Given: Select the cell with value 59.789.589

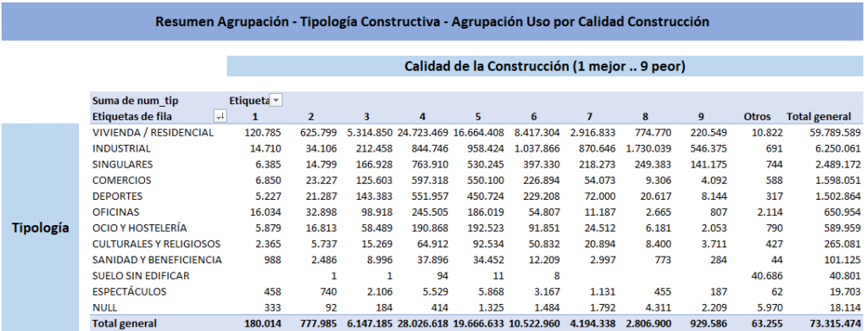Looking at the screenshot, I should [834, 133].
